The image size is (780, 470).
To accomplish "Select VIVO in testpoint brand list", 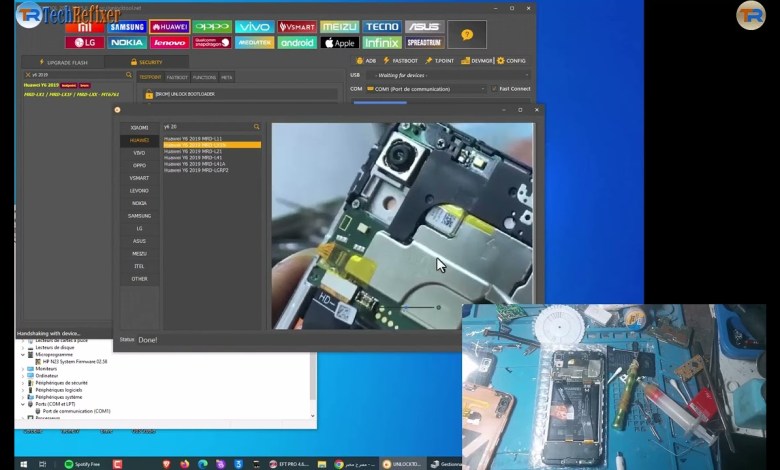I will [139, 153].
